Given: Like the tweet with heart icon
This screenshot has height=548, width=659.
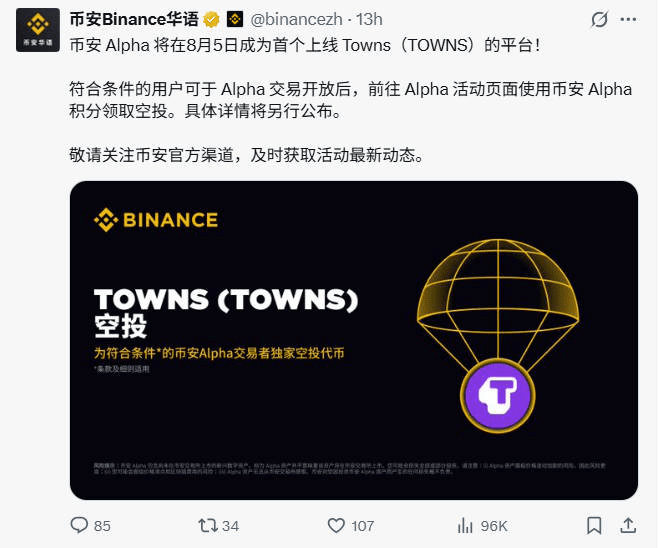Looking at the screenshot, I should (336, 525).
